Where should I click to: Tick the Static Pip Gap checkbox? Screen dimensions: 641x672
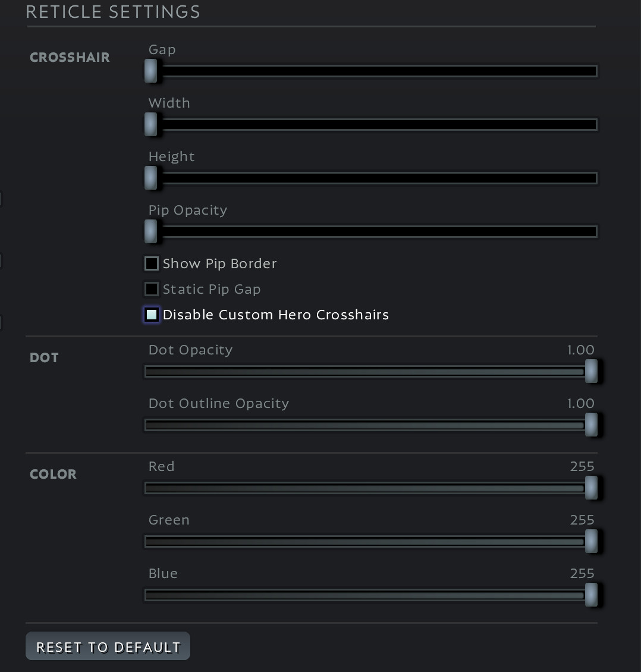(x=152, y=289)
